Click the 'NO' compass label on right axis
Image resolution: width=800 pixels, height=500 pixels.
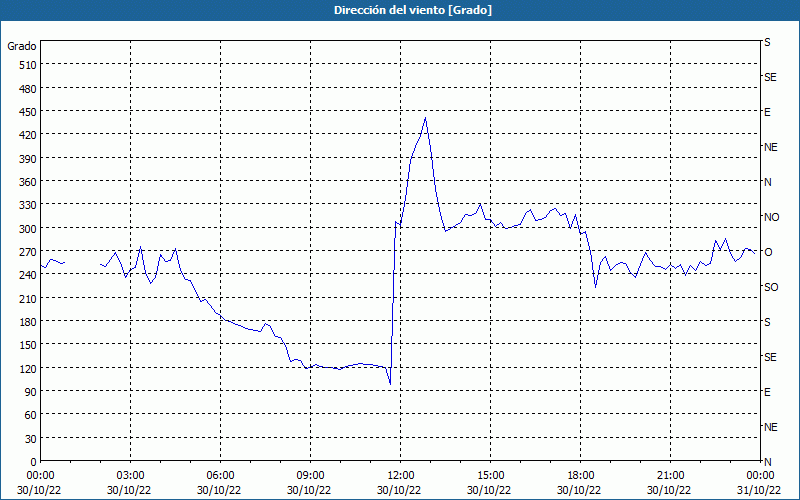(771, 217)
